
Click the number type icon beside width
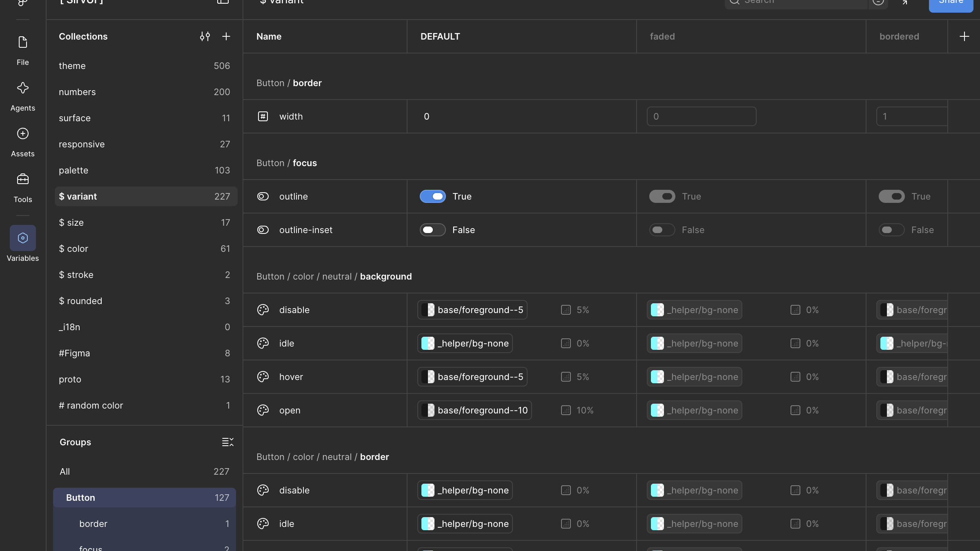click(263, 116)
